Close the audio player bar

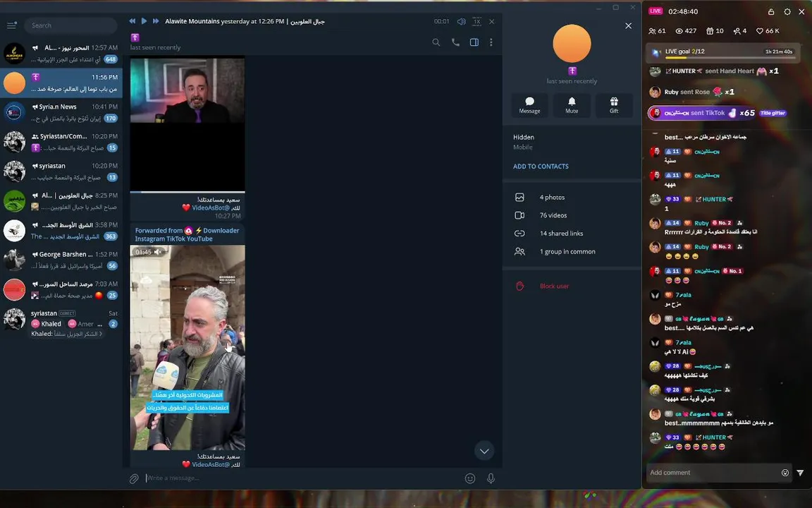coord(492,21)
